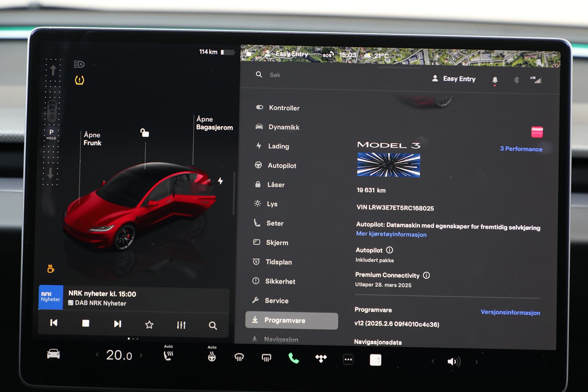The height and width of the screenshot is (392, 588).
Task: Open Versjonsinformasjon release notes link
Action: point(510,312)
